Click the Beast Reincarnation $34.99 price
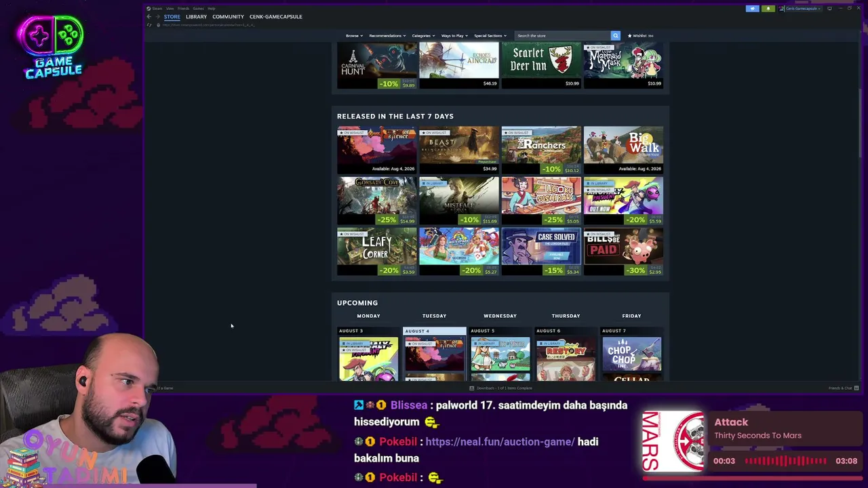This screenshot has width=868, height=488. tap(490, 169)
